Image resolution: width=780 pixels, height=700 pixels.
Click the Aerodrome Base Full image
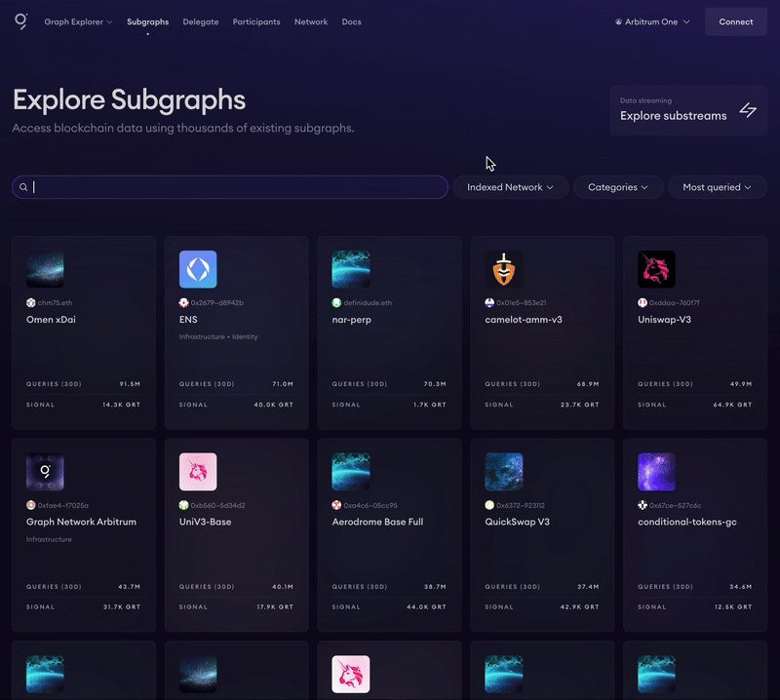click(351, 472)
